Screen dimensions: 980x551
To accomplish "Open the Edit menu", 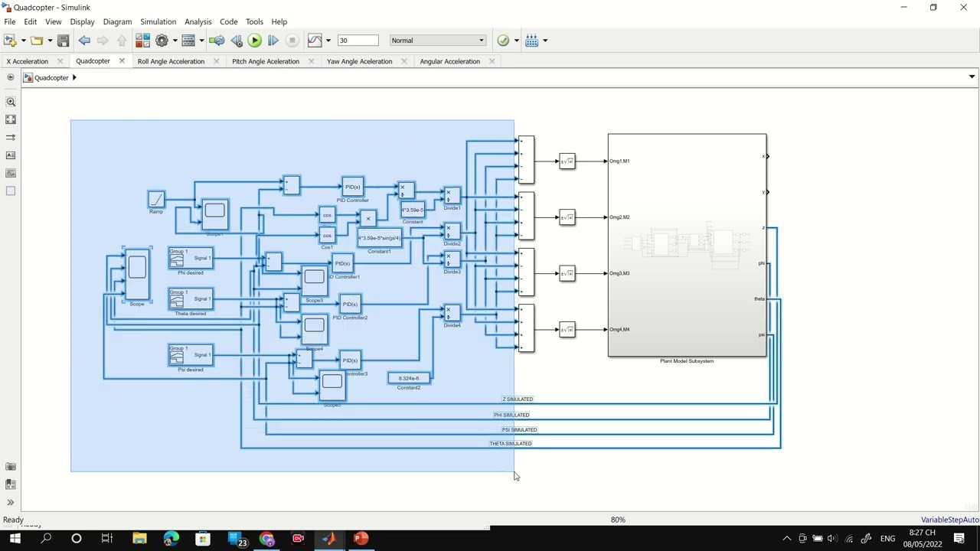I will [x=31, y=21].
